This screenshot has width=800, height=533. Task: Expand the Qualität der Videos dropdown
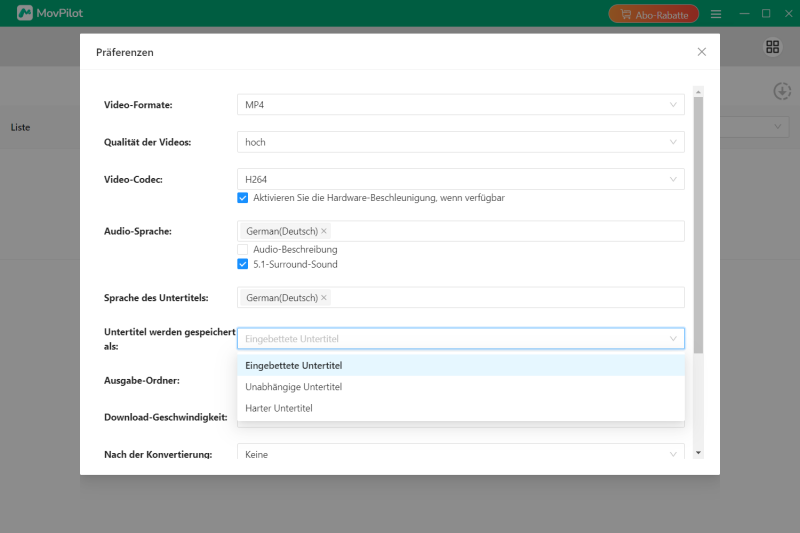461,142
